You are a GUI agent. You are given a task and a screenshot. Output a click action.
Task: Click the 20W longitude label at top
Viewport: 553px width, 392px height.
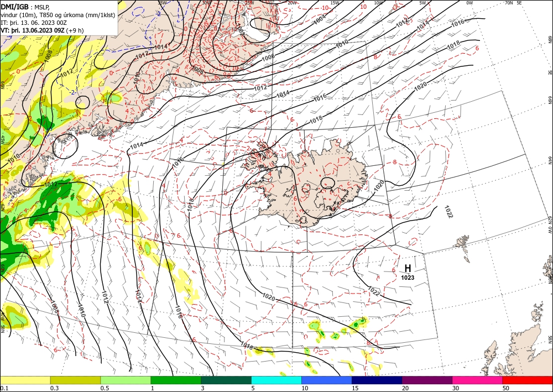coord(292,3)
